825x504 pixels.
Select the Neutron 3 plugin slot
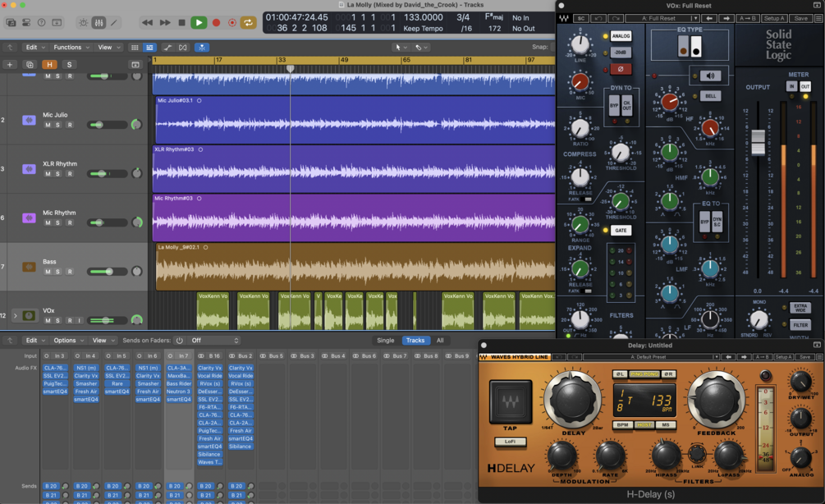(x=178, y=392)
